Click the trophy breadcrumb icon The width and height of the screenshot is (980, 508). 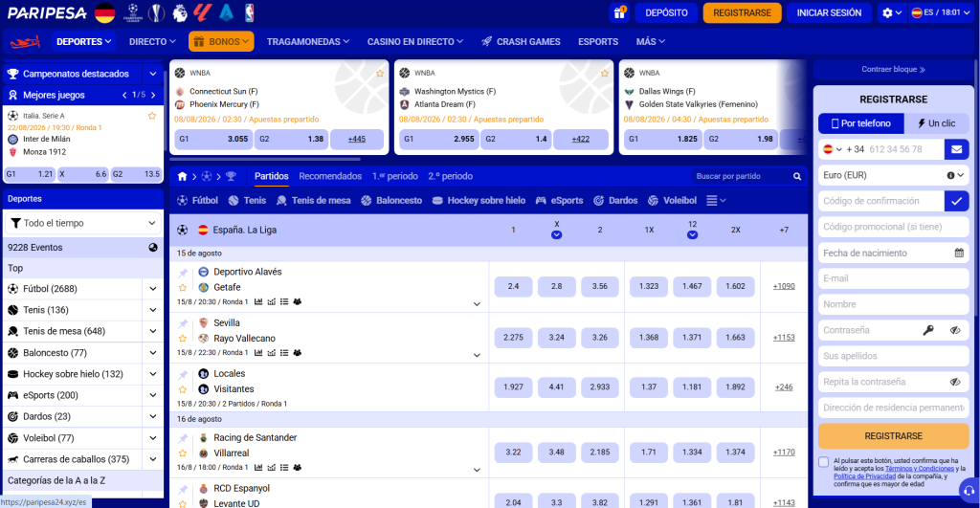(231, 176)
